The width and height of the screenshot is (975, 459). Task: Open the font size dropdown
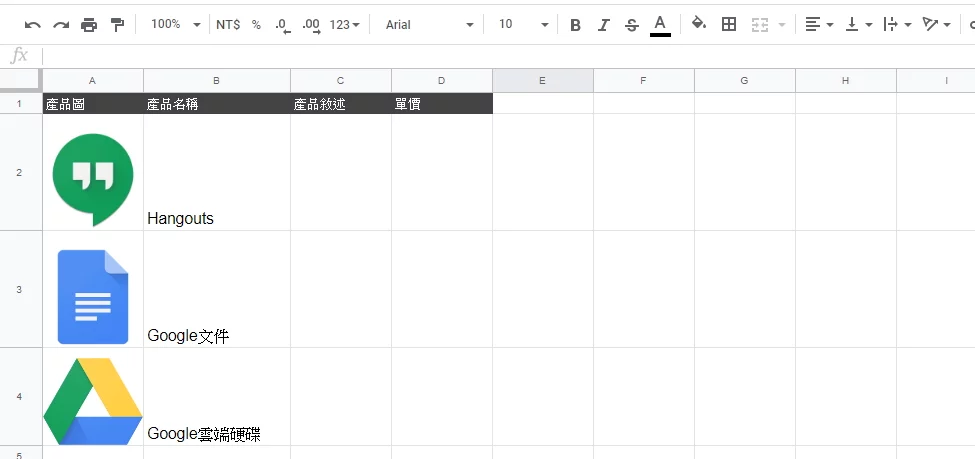pyautogui.click(x=523, y=25)
